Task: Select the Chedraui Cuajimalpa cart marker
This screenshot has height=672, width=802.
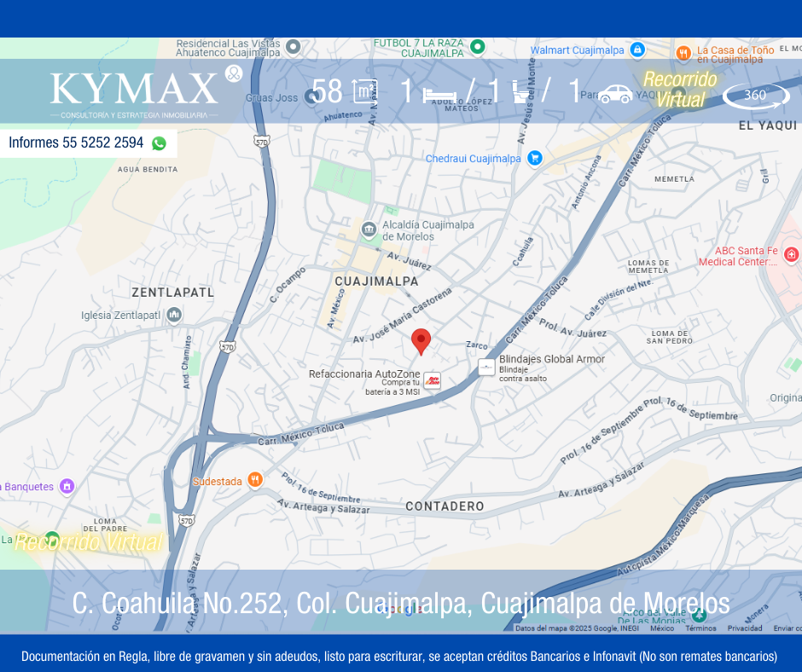Action: (534, 158)
